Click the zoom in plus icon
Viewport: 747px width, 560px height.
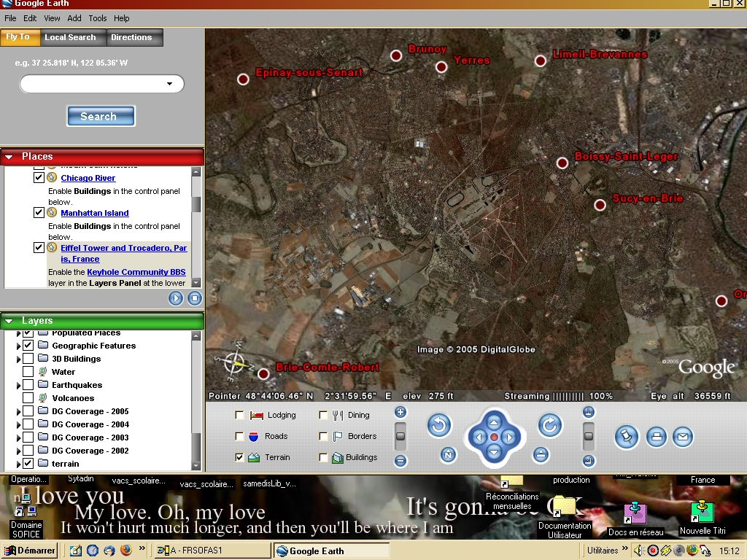tap(400, 413)
